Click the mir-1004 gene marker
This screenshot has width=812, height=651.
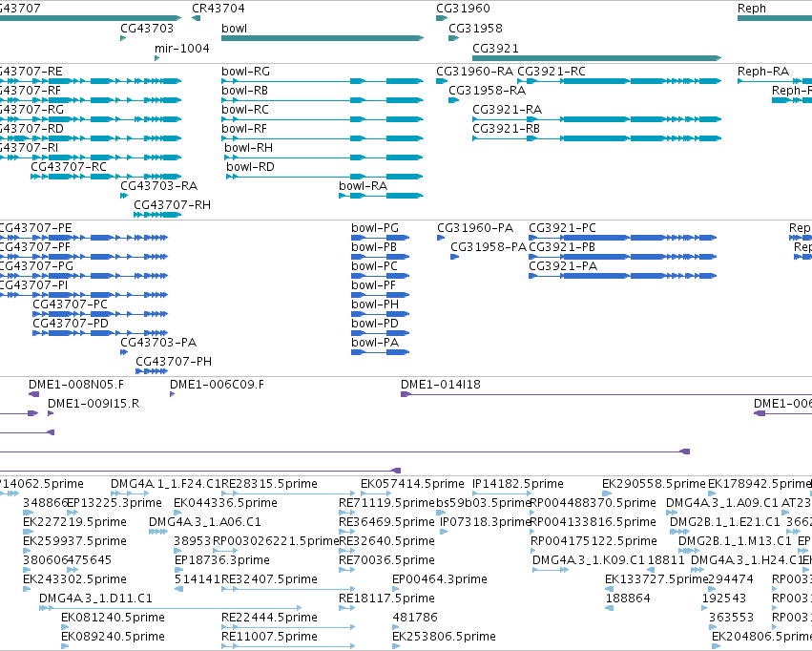click(x=156, y=58)
